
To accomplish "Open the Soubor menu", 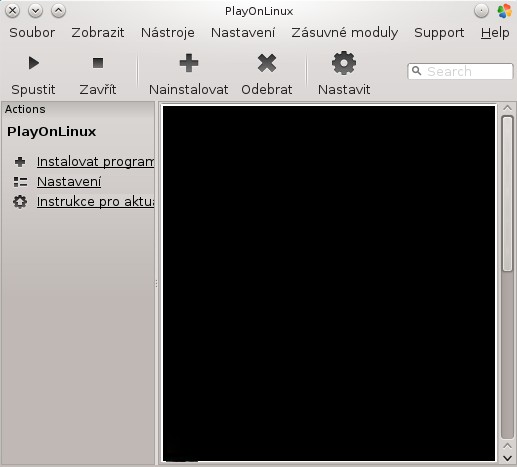I will [x=32, y=33].
